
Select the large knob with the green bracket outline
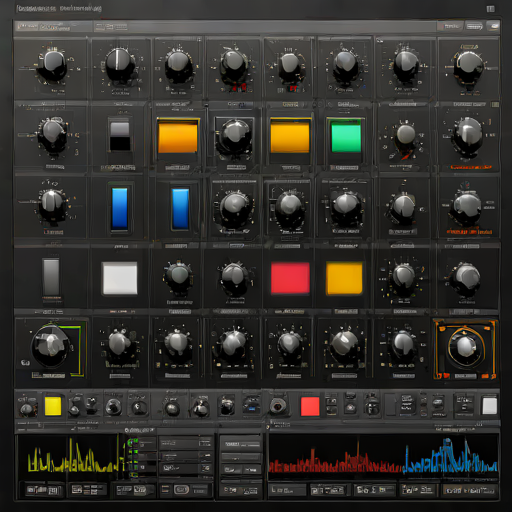pyautogui.click(x=50, y=346)
